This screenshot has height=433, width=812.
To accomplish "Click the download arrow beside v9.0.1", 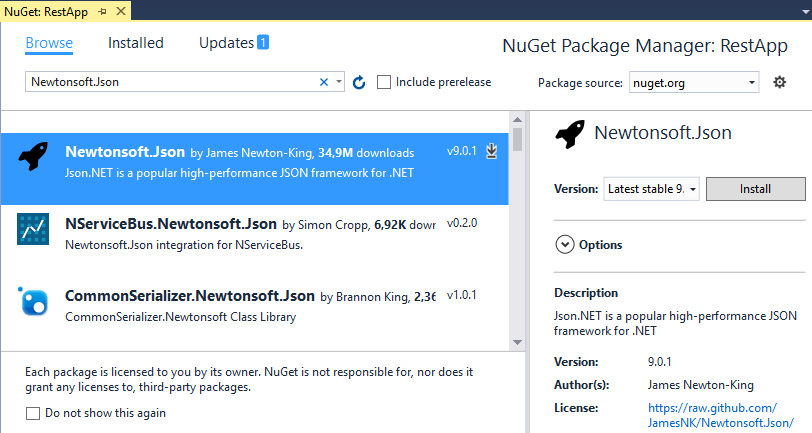I will tap(491, 151).
